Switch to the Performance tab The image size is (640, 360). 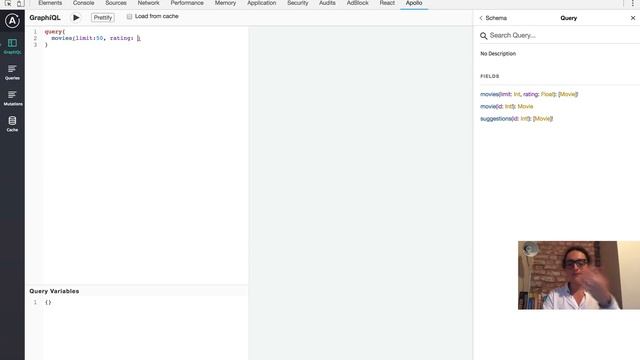point(187,3)
